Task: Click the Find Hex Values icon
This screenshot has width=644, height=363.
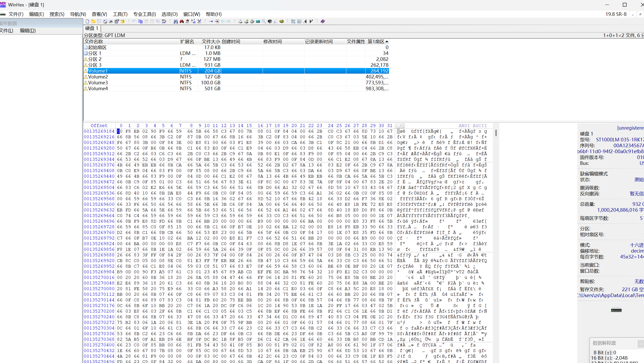Action: [187, 21]
